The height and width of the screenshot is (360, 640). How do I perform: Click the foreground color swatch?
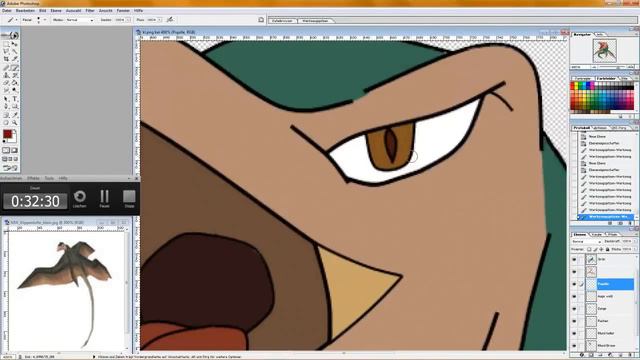click(7, 134)
